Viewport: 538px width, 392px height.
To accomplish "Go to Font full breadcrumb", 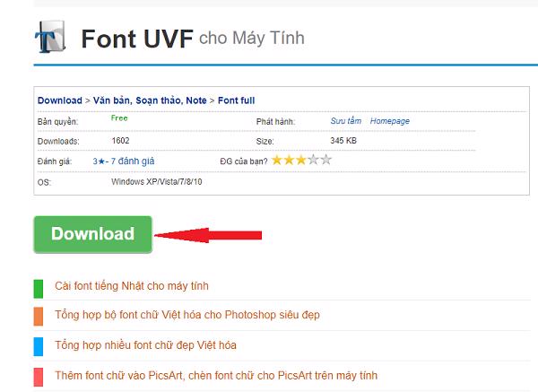I will click(x=237, y=100).
